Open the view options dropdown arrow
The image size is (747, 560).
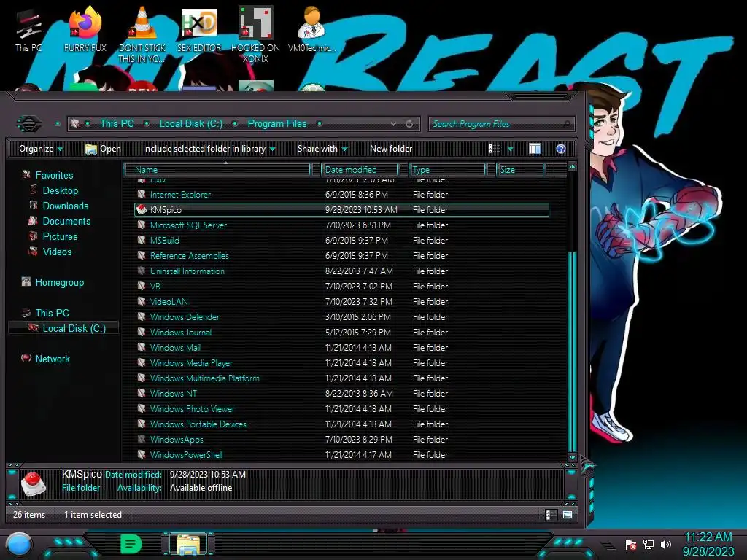(510, 149)
